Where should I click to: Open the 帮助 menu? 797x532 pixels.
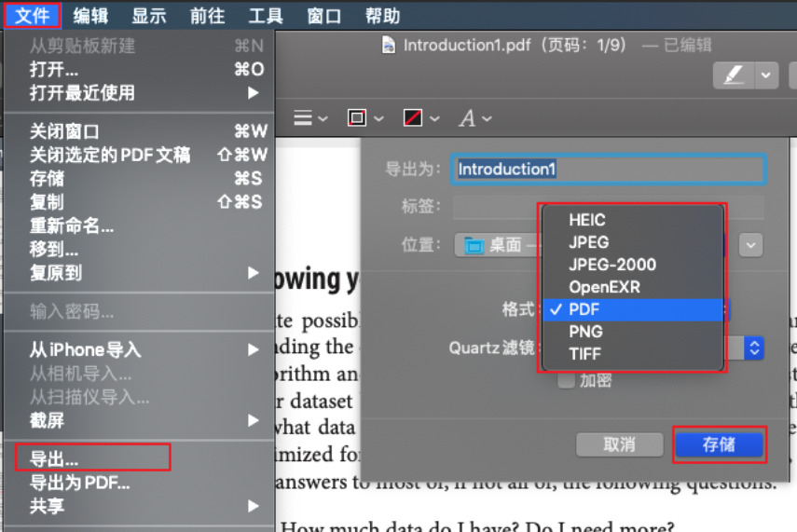(383, 16)
